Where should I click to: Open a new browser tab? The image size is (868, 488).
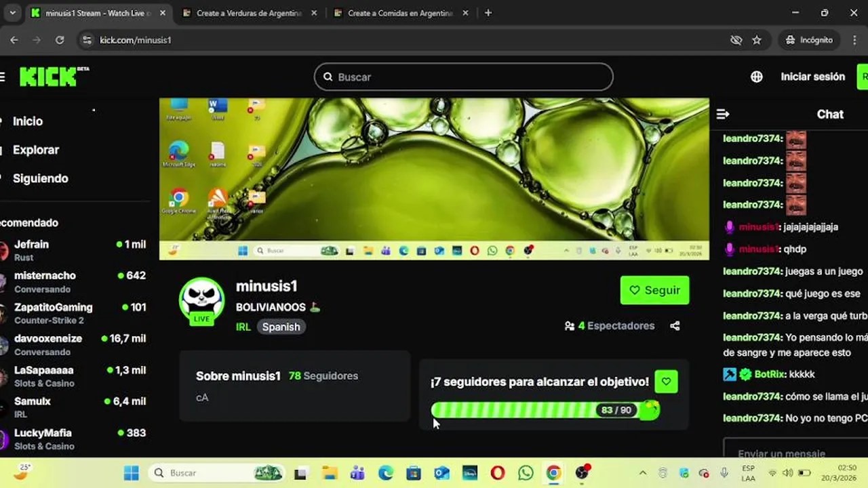488,13
